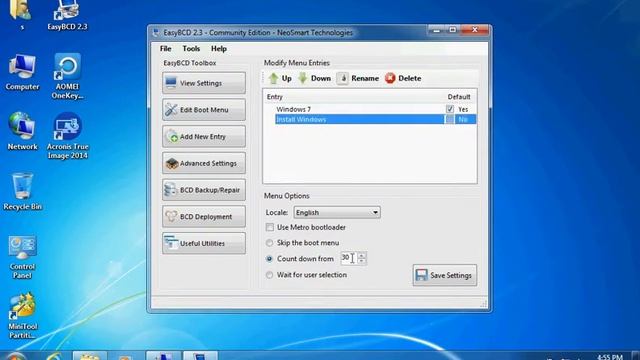This screenshot has width=640, height=360.
Task: Open the EasyBCD 2.3 desktop shortcut
Action: [x=67, y=16]
